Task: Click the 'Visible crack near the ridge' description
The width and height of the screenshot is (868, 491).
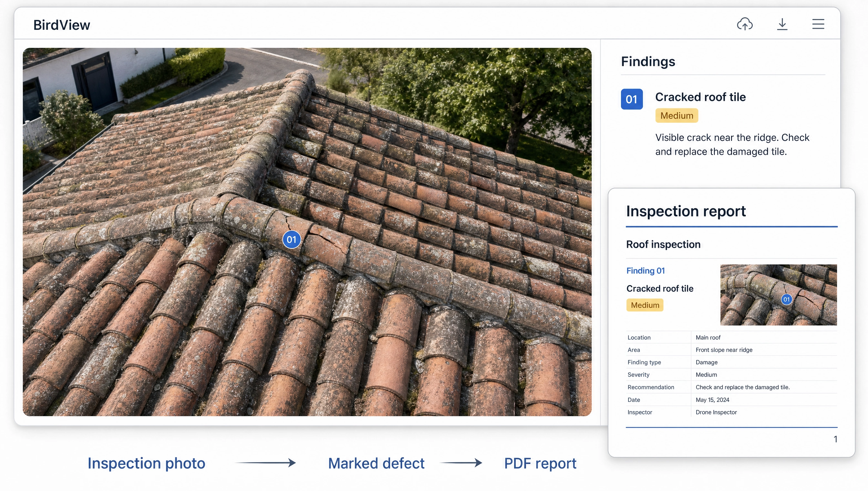Action: pos(732,145)
